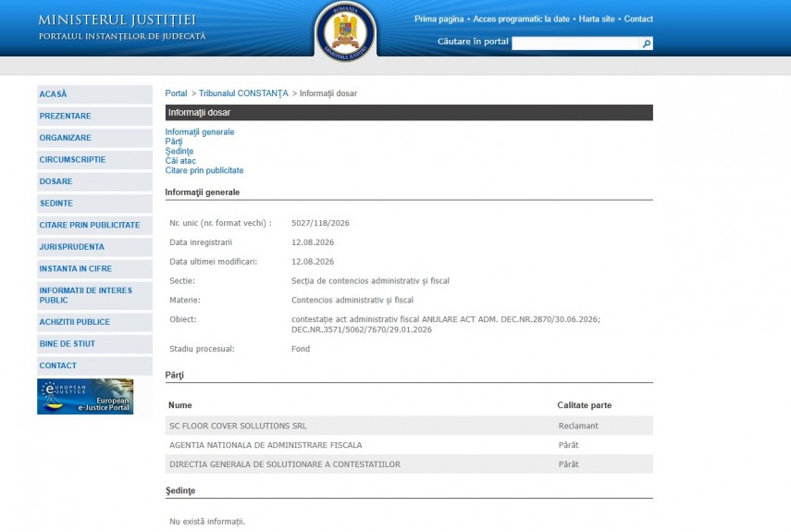Open the ACASĂ sidebar item
The height and width of the screenshot is (532, 791).
click(x=94, y=94)
